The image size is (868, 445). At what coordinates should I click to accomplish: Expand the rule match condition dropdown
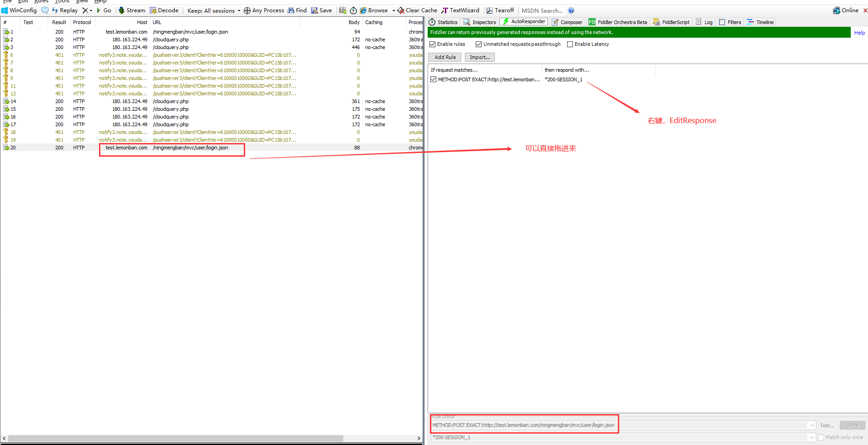[x=812, y=425]
